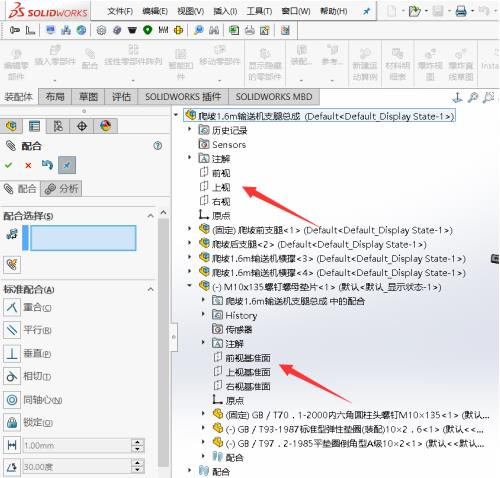Switch to the SOLIDWORKS 插件 tab
Viewport: 500px width, 478px height.
point(183,97)
